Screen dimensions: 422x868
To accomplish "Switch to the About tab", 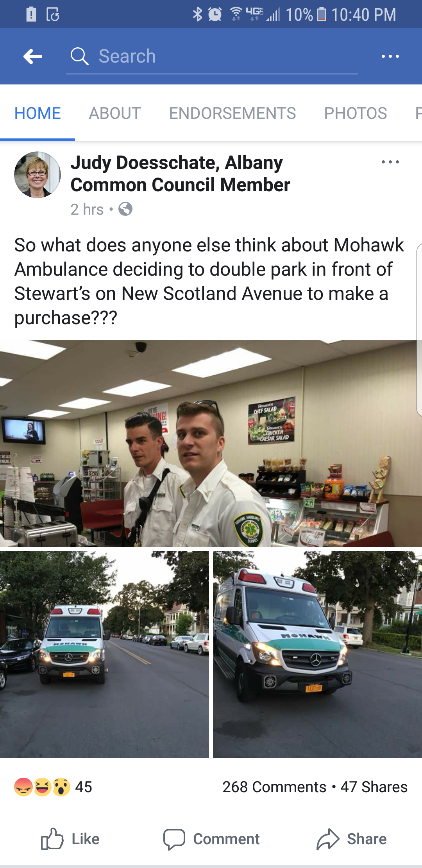I will click(x=115, y=113).
